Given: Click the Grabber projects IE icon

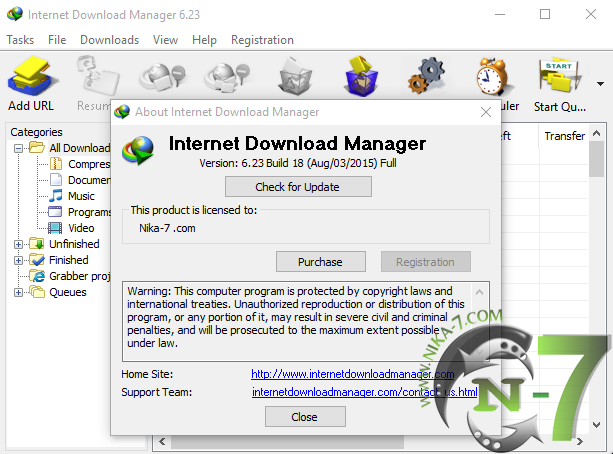Looking at the screenshot, I should (37, 276).
